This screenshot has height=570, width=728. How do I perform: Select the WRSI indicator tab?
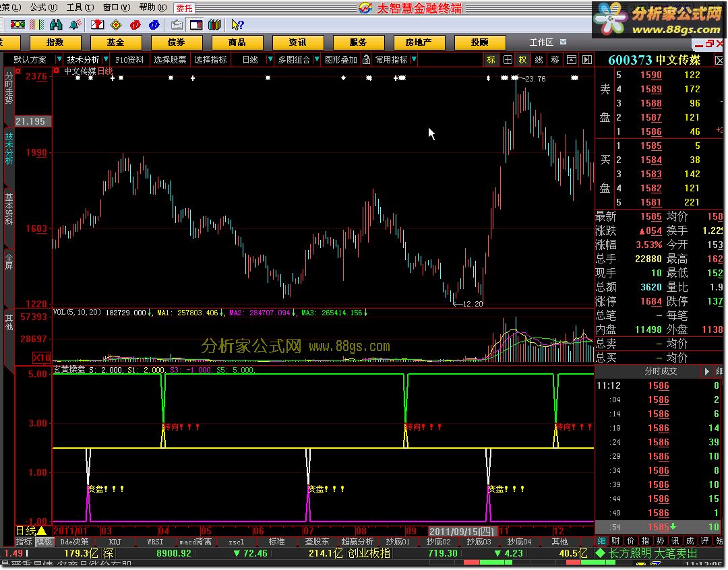155,542
